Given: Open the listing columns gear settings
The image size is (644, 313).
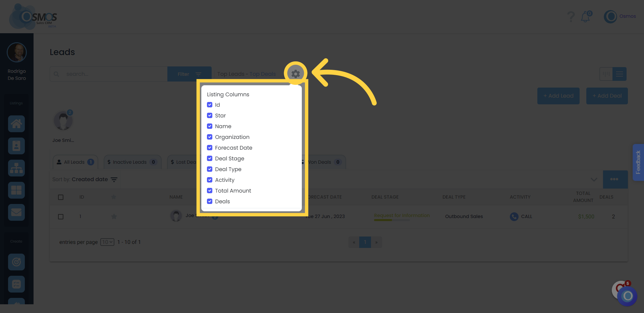Looking at the screenshot, I should [x=296, y=73].
